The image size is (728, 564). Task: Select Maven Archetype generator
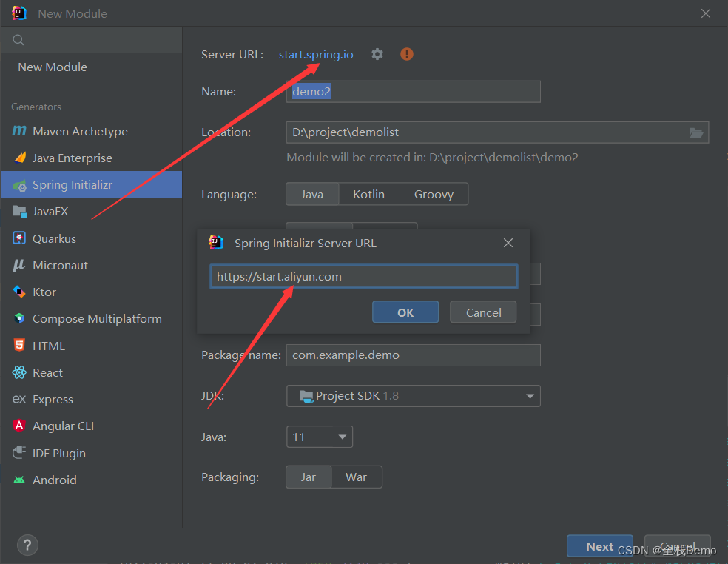pyautogui.click(x=91, y=132)
